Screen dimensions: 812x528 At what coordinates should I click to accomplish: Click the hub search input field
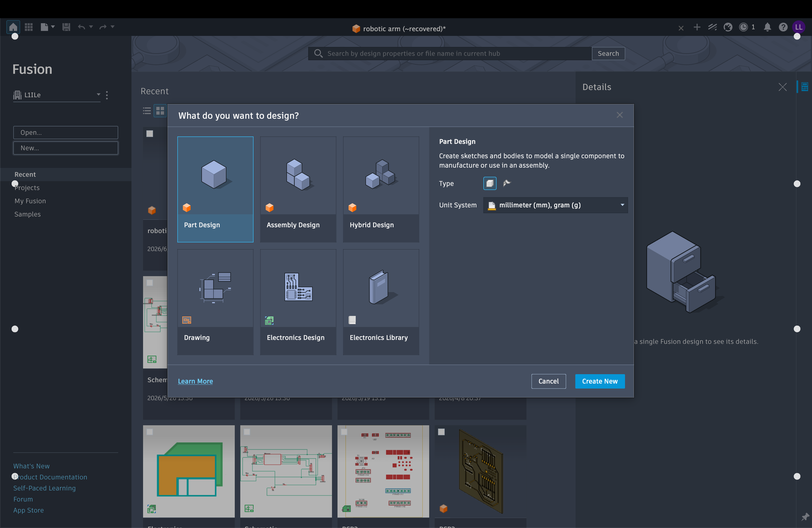click(x=450, y=54)
